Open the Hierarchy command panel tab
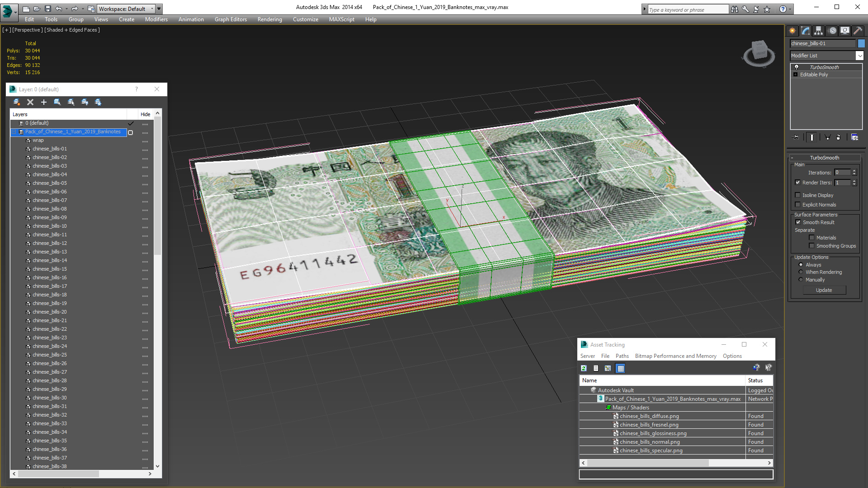 coord(819,31)
